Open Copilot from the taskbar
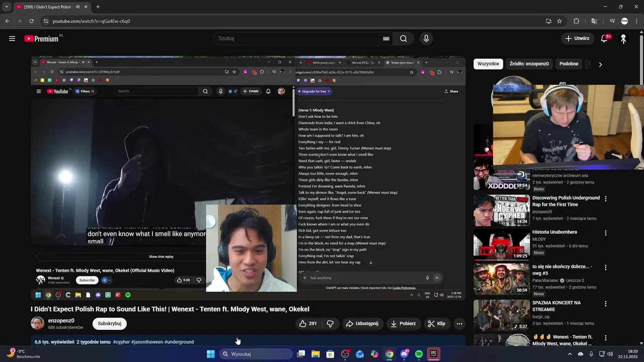 coord(374,354)
